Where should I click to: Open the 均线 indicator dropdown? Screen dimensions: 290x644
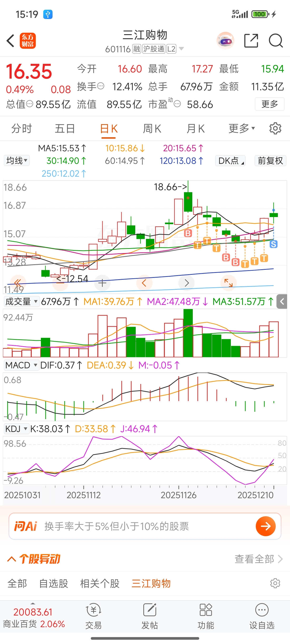click(17, 161)
